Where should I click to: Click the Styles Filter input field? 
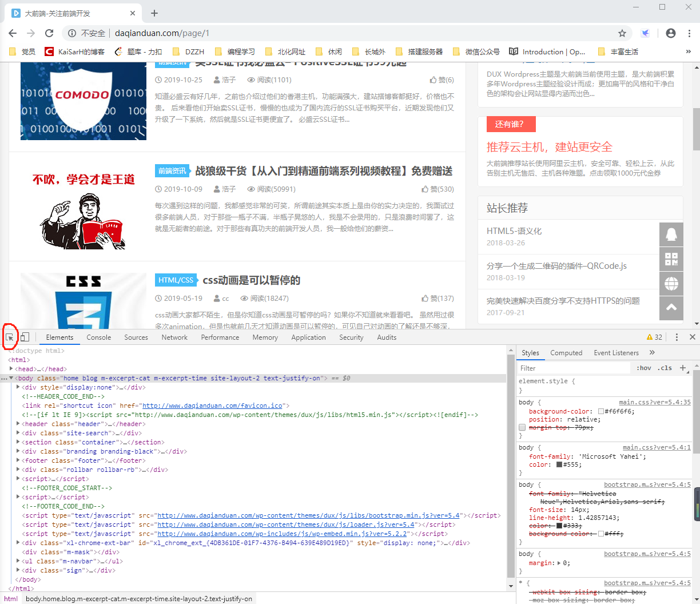click(574, 368)
